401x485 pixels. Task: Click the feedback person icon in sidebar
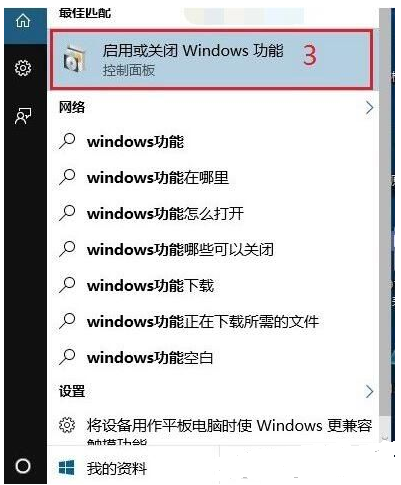click(x=23, y=116)
